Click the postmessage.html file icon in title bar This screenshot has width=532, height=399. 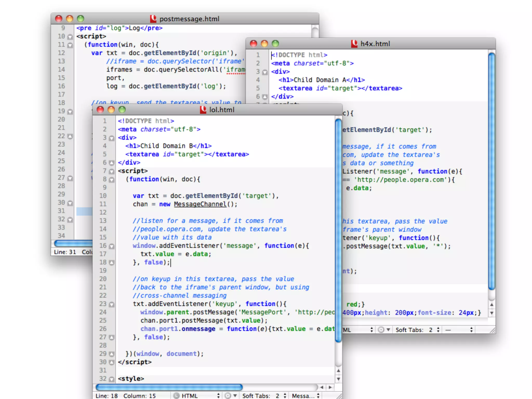[x=153, y=19]
